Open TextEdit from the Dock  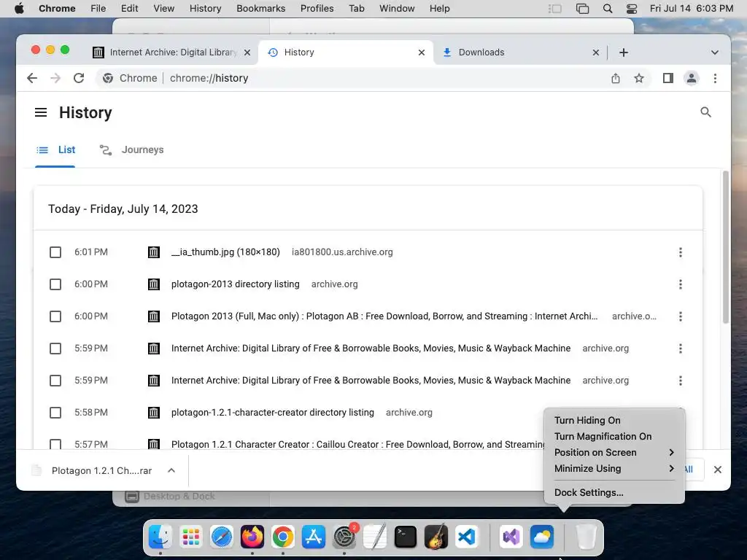tap(375, 537)
